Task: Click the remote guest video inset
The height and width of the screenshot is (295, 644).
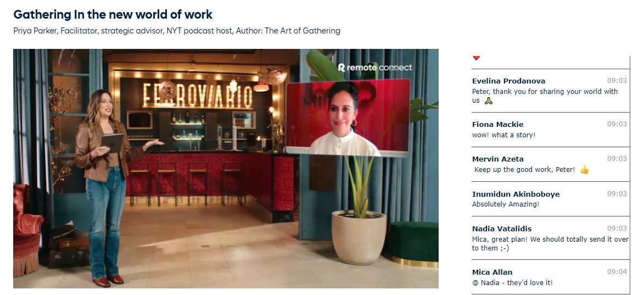Action: pyautogui.click(x=348, y=118)
